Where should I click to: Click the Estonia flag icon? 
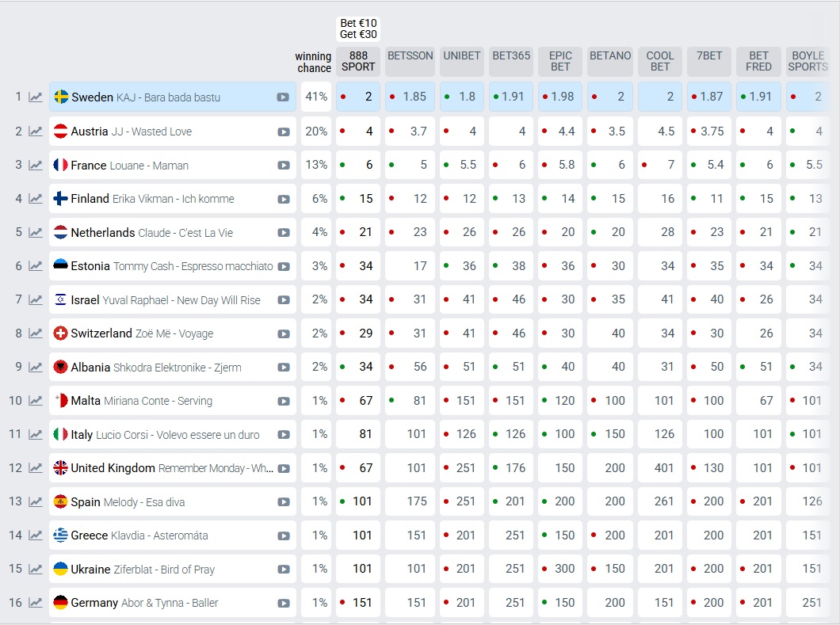(60, 266)
